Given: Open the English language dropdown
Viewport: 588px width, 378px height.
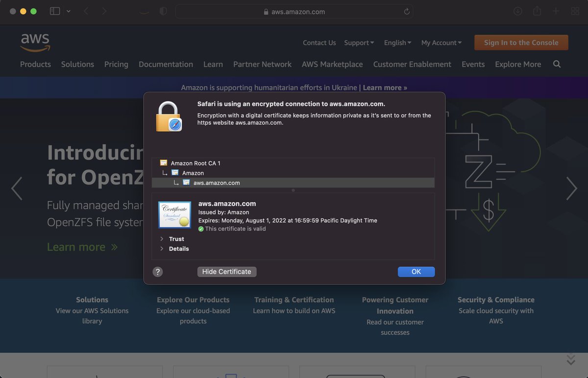Looking at the screenshot, I should tap(398, 43).
